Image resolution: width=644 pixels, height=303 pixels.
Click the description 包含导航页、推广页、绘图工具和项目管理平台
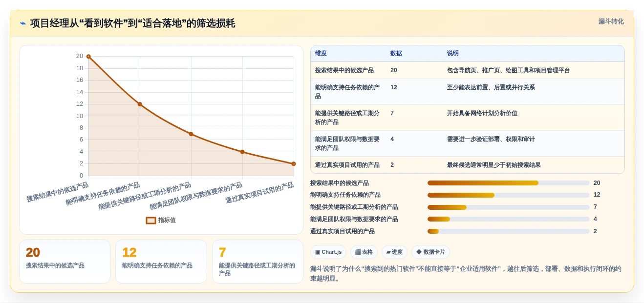(508, 70)
